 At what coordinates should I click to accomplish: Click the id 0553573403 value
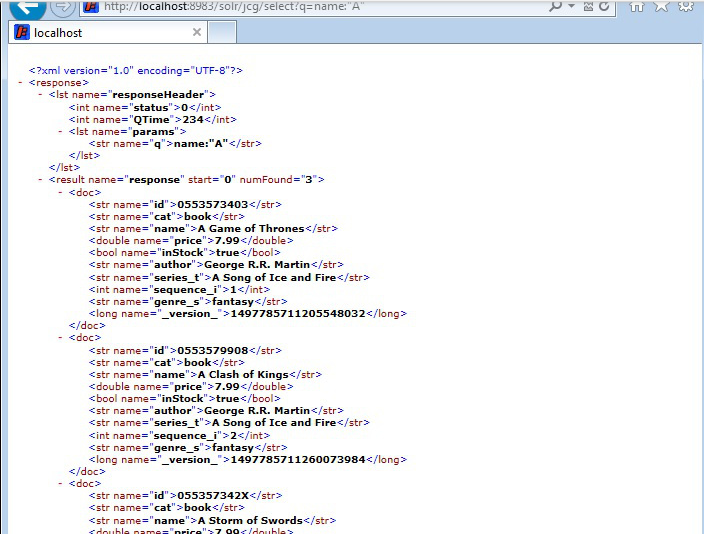coord(213,204)
